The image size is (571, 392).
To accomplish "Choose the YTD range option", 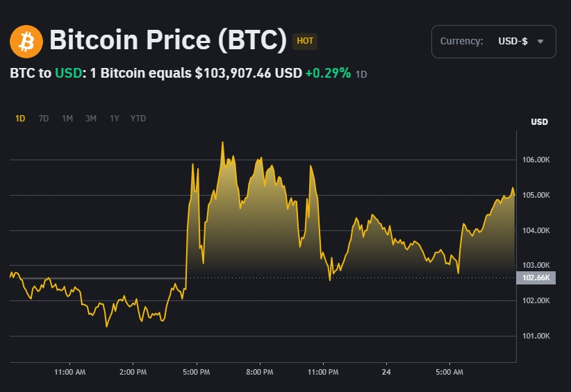I will [138, 119].
